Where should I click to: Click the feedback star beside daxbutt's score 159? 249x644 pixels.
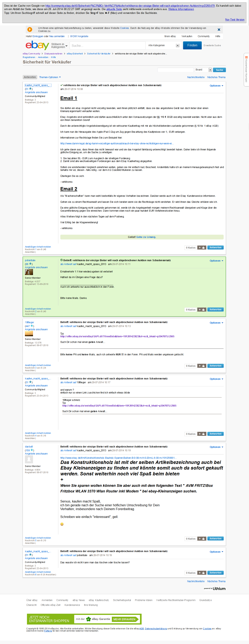[x=32, y=450]
